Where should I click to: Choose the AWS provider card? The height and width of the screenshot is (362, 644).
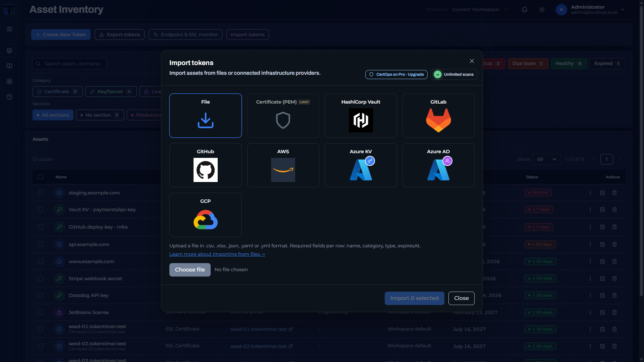point(283,165)
